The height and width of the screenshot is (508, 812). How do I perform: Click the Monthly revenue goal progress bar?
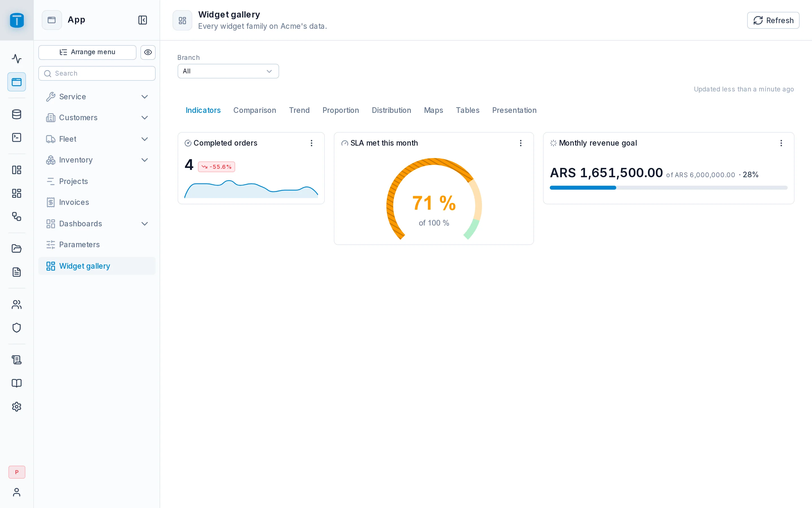[x=668, y=188]
